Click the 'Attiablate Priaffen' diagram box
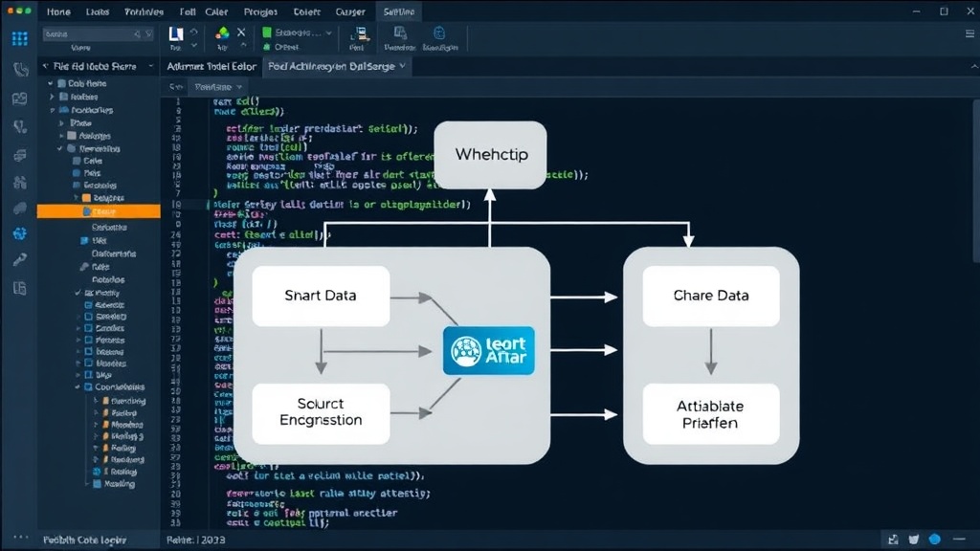This screenshot has height=551, width=980. click(711, 414)
